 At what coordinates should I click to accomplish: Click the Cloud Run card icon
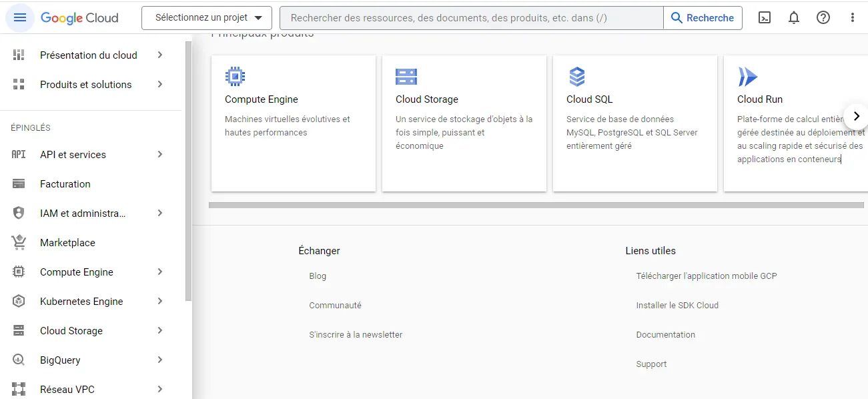[x=747, y=77]
